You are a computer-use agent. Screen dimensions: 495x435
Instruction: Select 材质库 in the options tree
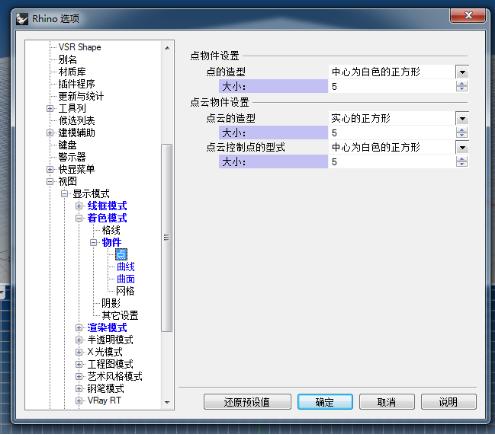click(x=72, y=72)
